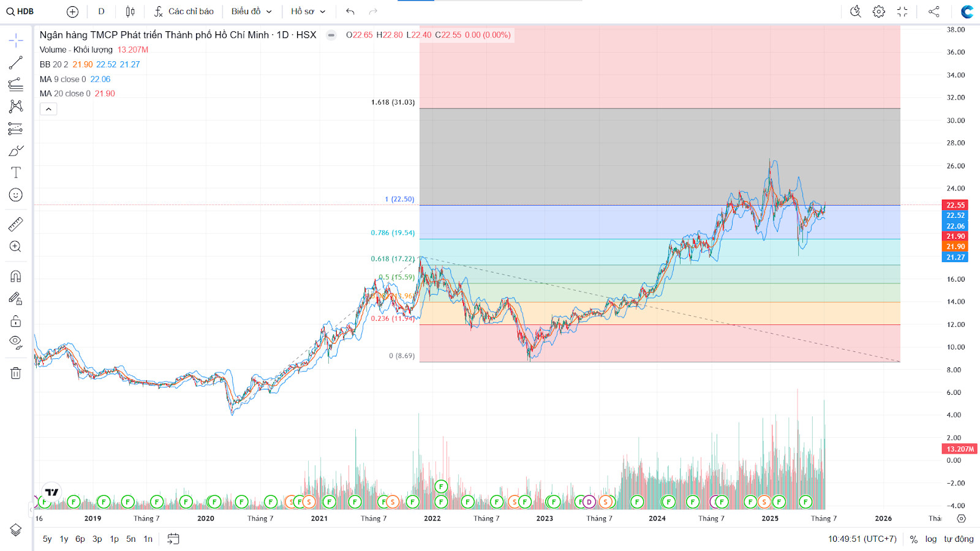Set the chart range to 1p

point(115,539)
